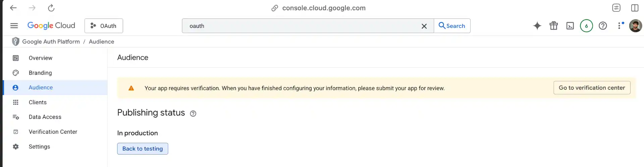Navigate to Clients in the sidebar
644x167 pixels.
coord(38,102)
